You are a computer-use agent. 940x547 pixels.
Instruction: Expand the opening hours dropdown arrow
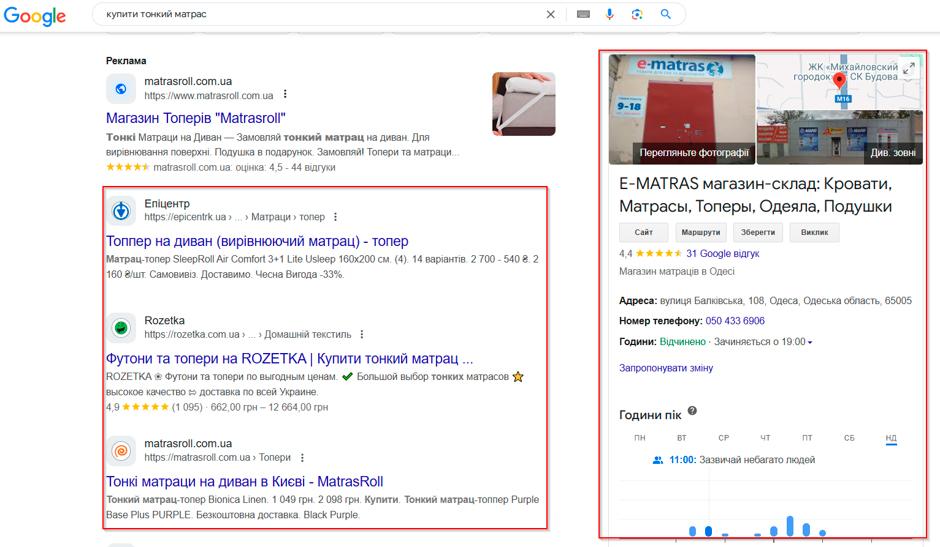pyautogui.click(x=810, y=342)
